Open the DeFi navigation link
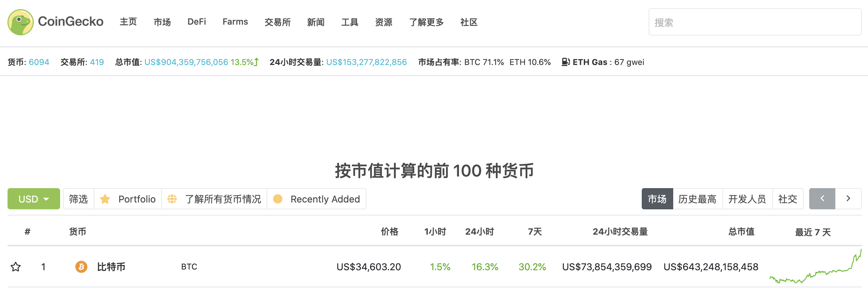 coord(197,22)
